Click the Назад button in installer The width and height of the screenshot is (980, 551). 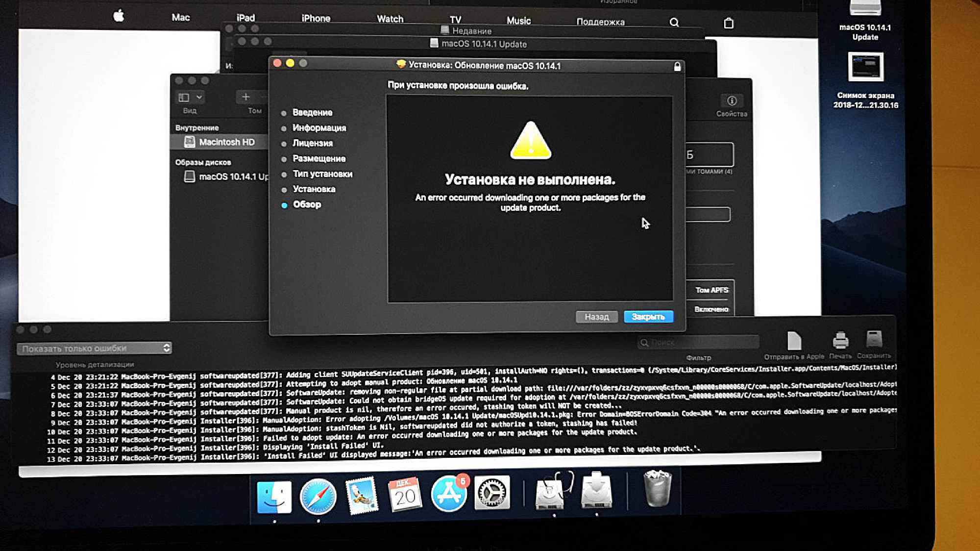point(596,317)
